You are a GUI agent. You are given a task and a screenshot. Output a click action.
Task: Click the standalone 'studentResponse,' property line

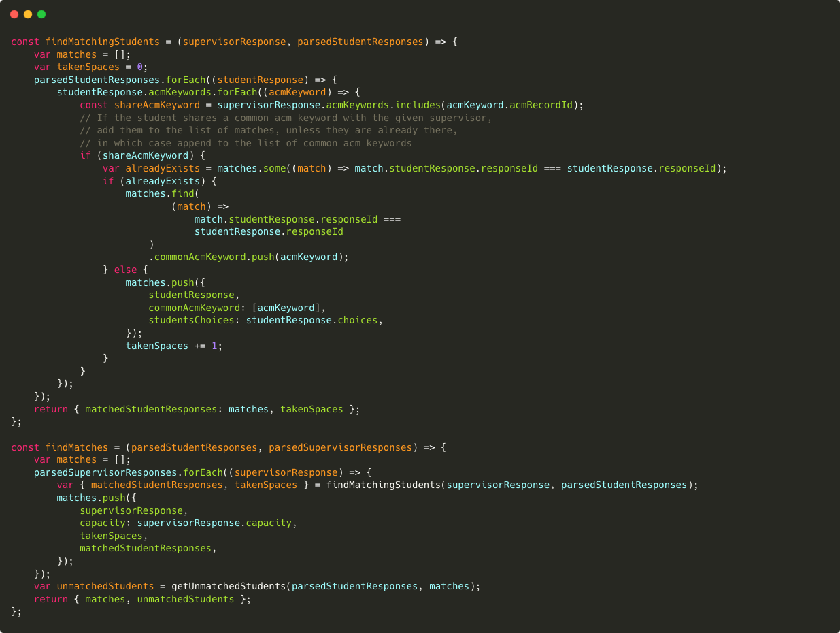194,295
